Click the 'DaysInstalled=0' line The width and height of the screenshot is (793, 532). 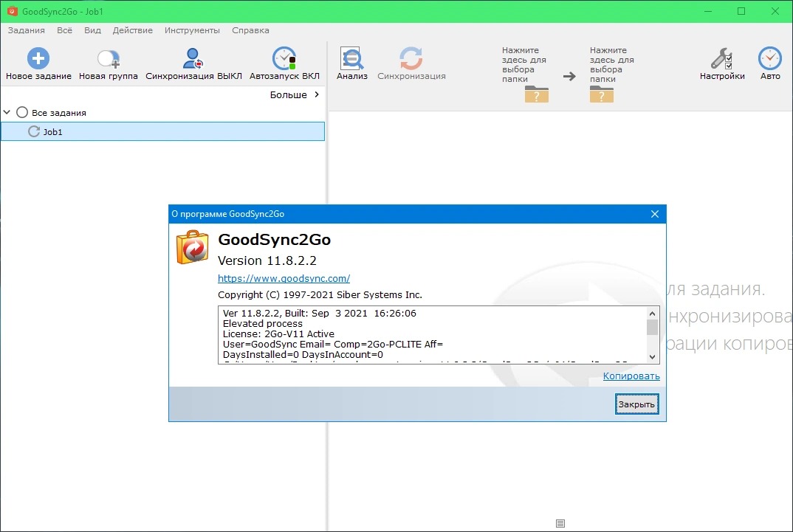[x=303, y=355]
